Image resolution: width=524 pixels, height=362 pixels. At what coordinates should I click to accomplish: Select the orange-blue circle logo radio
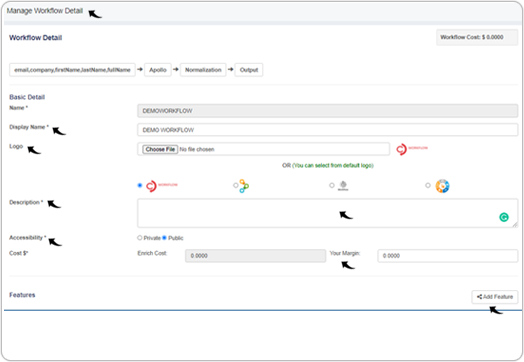(428, 185)
